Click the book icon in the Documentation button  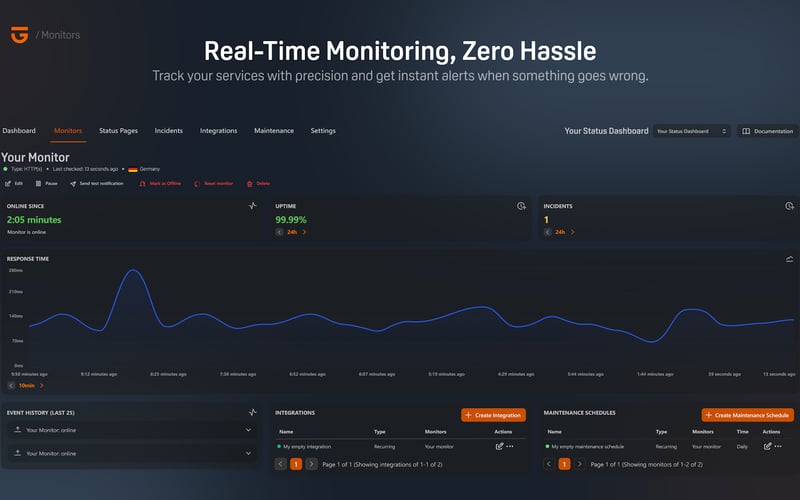[746, 131]
